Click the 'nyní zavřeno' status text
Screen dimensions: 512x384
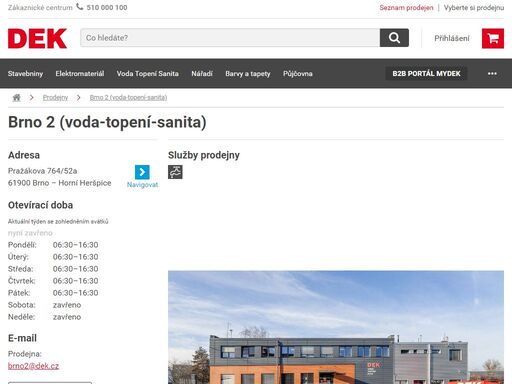coord(30,233)
